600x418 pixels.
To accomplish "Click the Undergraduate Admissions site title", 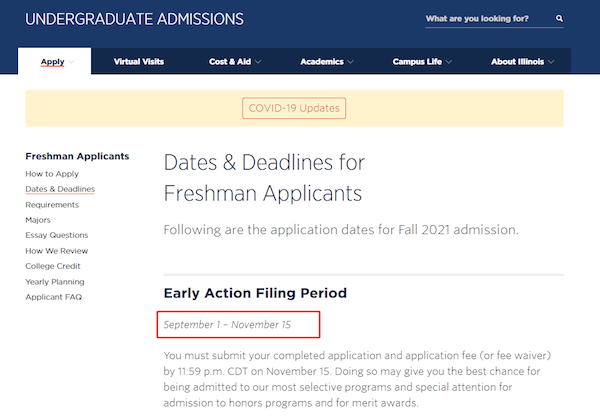I will pos(134,19).
